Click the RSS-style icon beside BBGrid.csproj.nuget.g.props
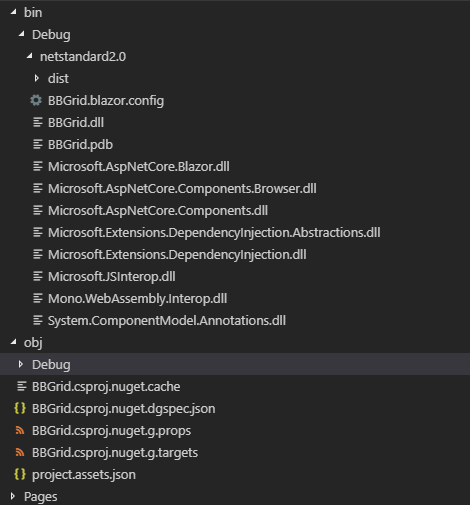Viewport: 470px width, 505px height. [20, 430]
